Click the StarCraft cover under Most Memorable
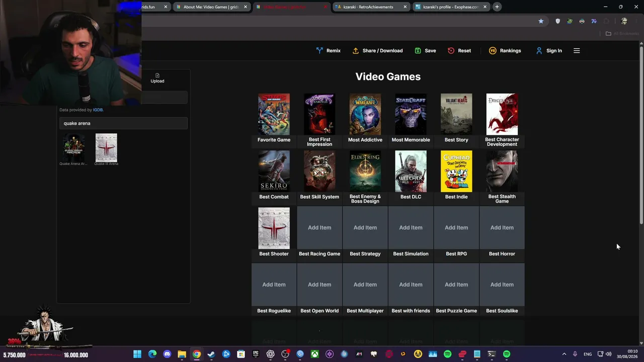The width and height of the screenshot is (644, 362). pos(411,114)
